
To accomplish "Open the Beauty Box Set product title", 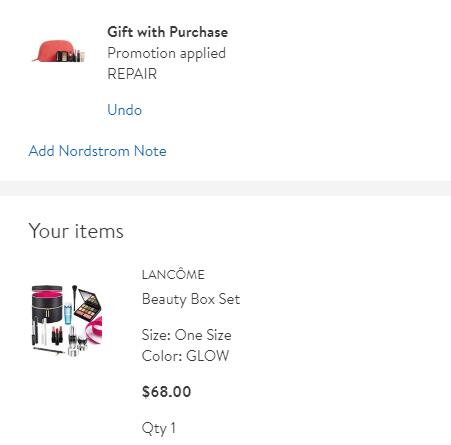I will pyautogui.click(x=191, y=299).
